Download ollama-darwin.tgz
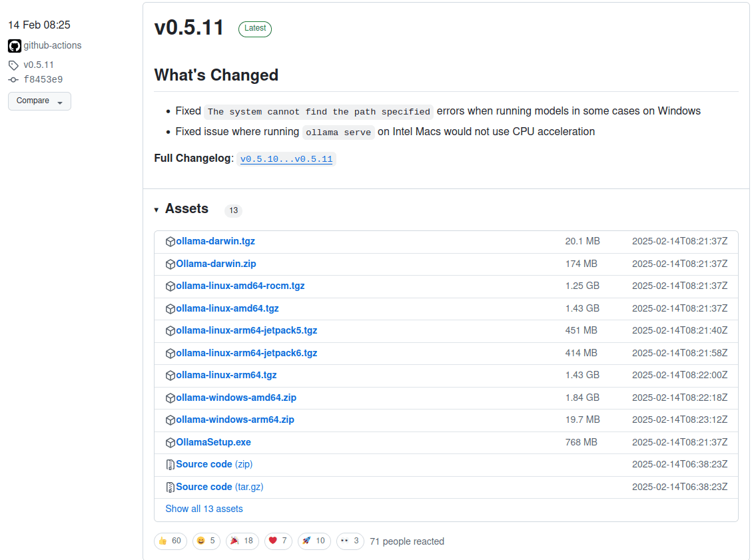This screenshot has width=754, height=560. point(215,241)
